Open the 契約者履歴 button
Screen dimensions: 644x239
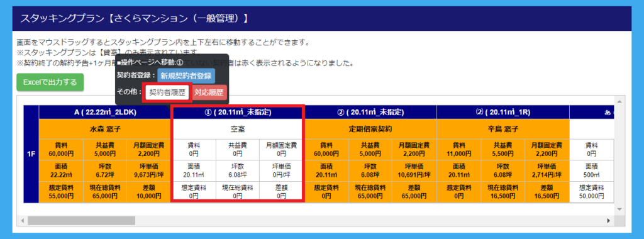coord(167,92)
